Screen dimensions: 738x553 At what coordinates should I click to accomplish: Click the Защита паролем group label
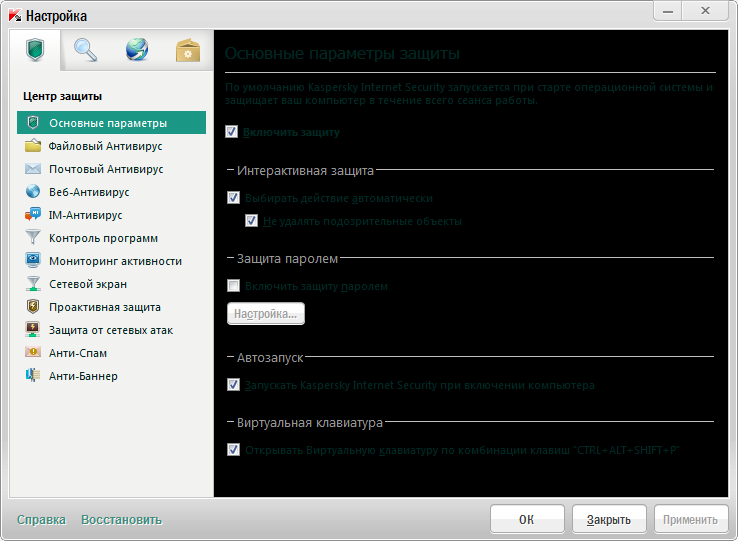pyautogui.click(x=287, y=258)
